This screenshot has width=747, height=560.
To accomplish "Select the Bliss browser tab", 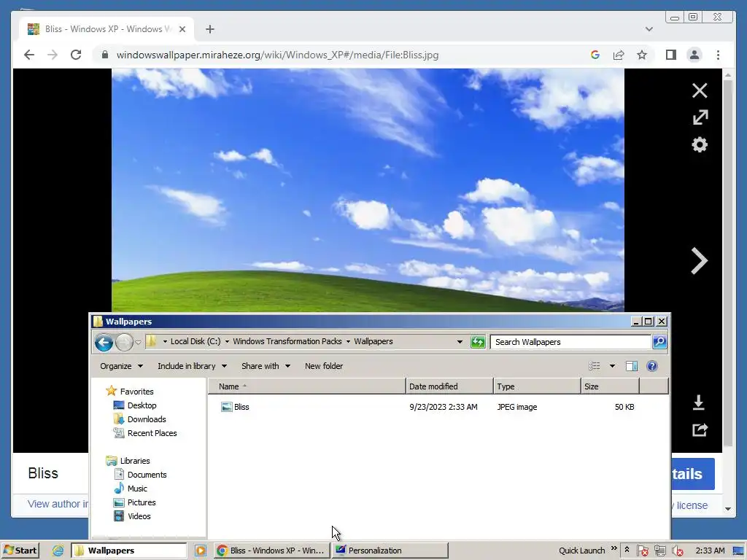I will 107,29.
